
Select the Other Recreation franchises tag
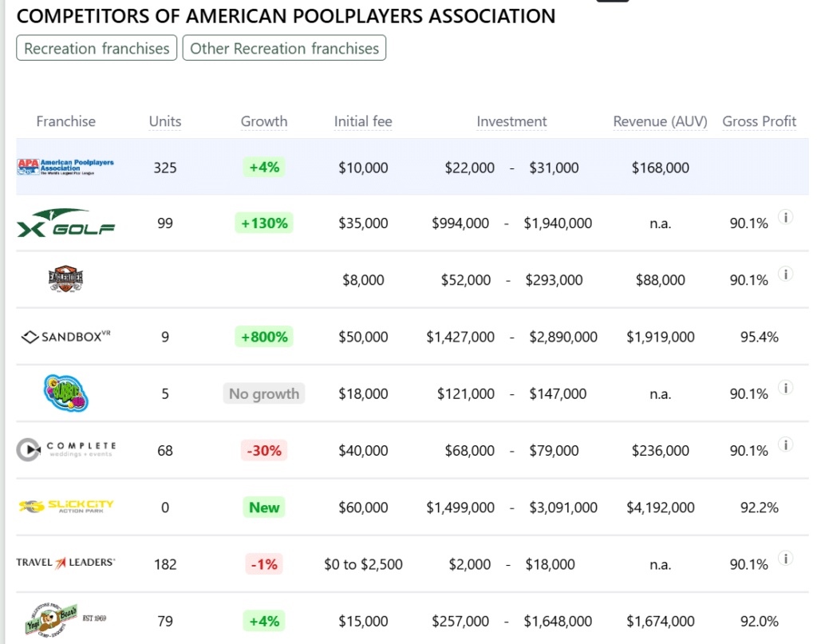pos(285,48)
